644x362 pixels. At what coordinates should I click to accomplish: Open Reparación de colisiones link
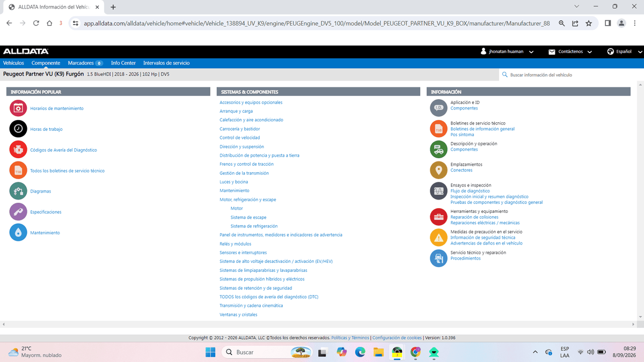(474, 217)
